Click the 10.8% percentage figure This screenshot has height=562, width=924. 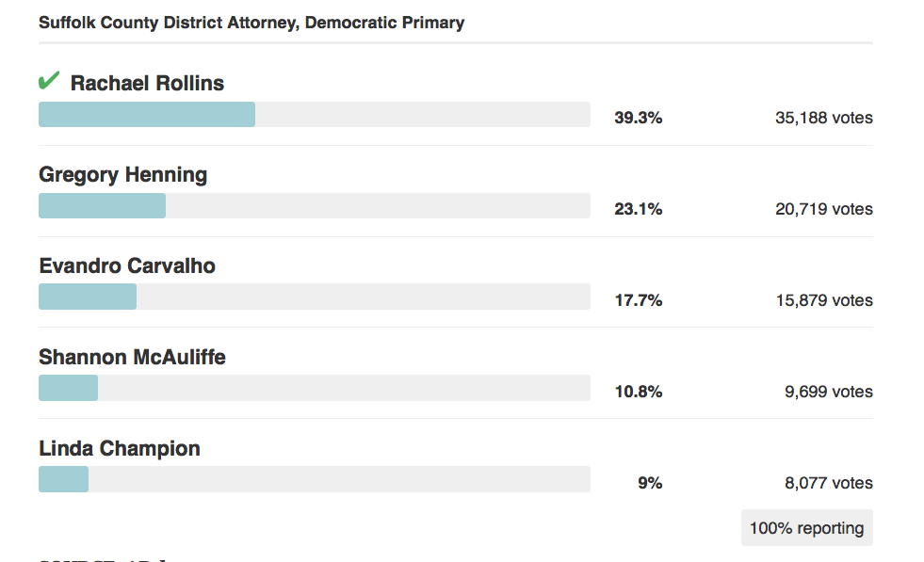pos(638,393)
